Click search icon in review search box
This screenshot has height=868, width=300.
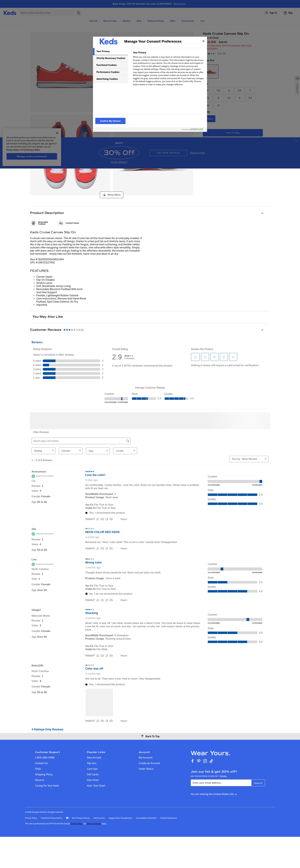point(127,441)
